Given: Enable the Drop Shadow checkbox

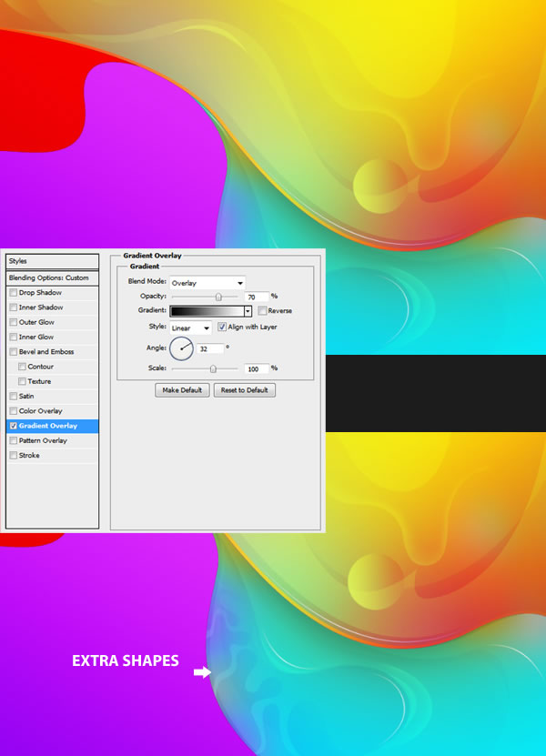Looking at the screenshot, I should coord(14,293).
